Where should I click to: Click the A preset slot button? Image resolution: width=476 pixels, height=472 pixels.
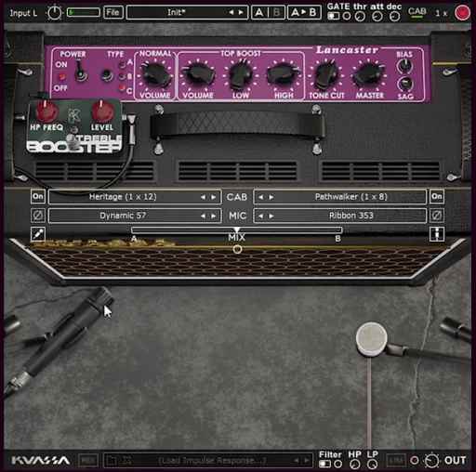[x=259, y=12]
